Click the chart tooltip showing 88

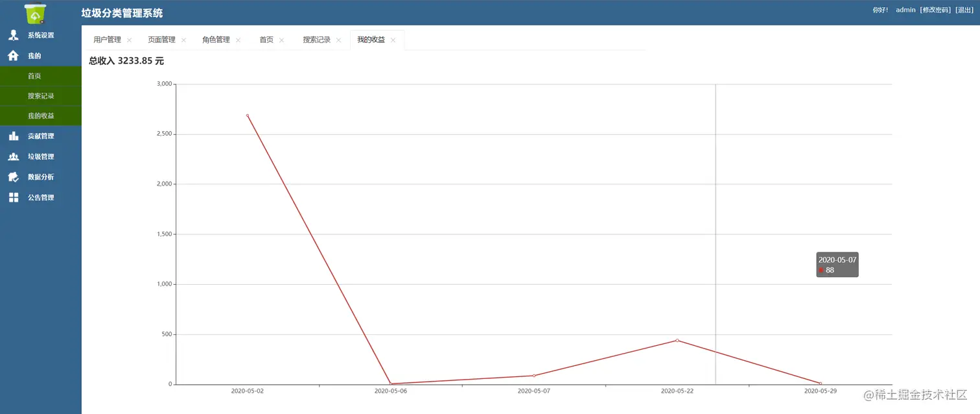click(837, 265)
